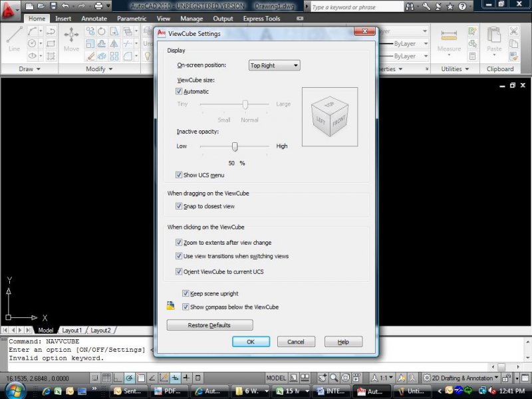The width and height of the screenshot is (532, 399).
Task: Toggle the Show UCS menu checkbox
Action: [179, 175]
